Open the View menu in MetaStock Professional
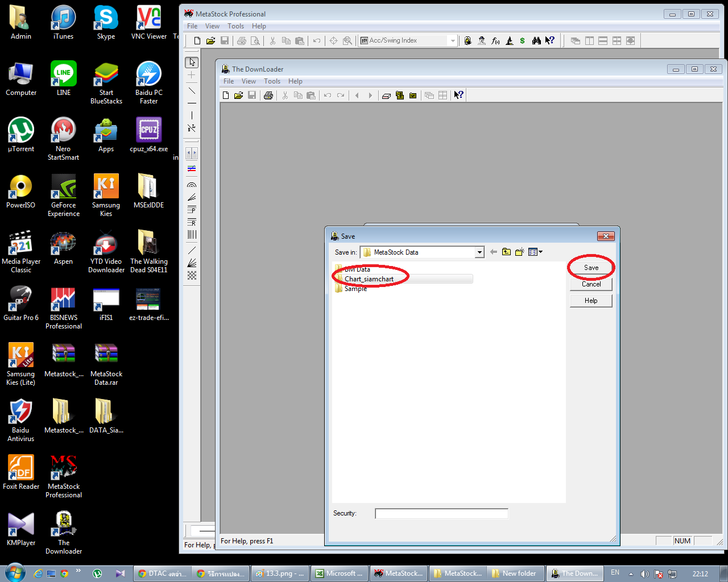The width and height of the screenshot is (728, 582). tap(212, 26)
